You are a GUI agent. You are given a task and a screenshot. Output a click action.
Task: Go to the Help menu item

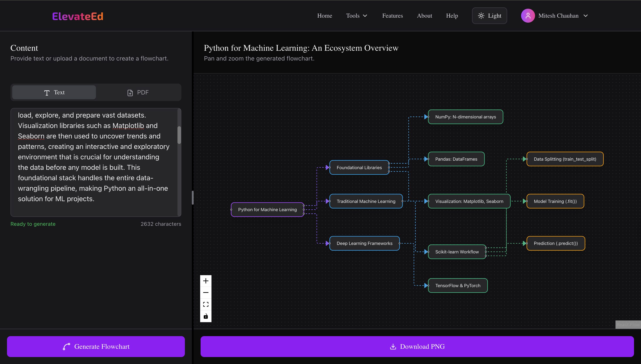(x=452, y=15)
